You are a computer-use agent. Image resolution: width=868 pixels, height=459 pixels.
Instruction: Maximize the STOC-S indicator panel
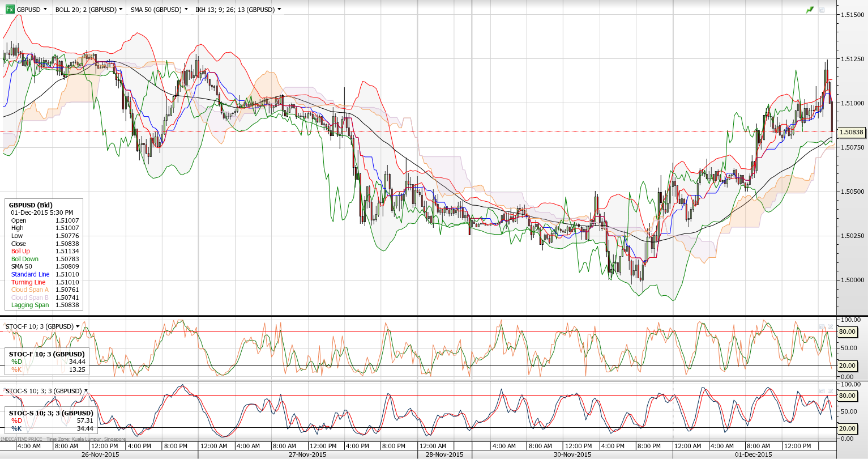tap(822, 391)
